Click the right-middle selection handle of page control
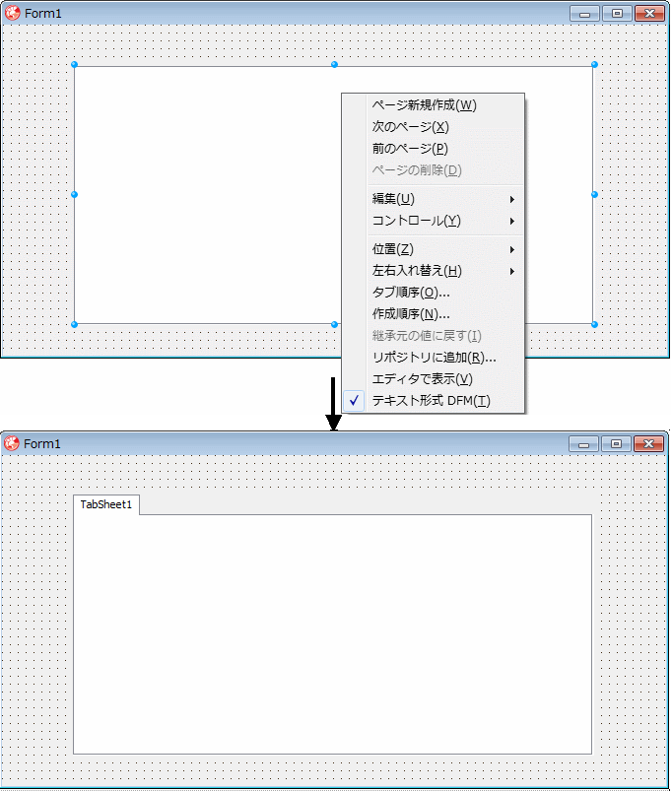This screenshot has width=672, height=792. coord(594,194)
